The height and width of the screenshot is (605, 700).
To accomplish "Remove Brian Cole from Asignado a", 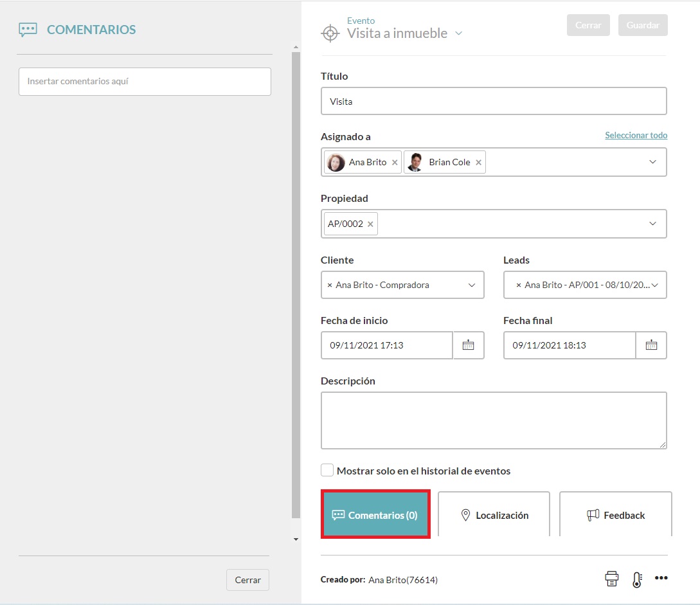I will 479,163.
